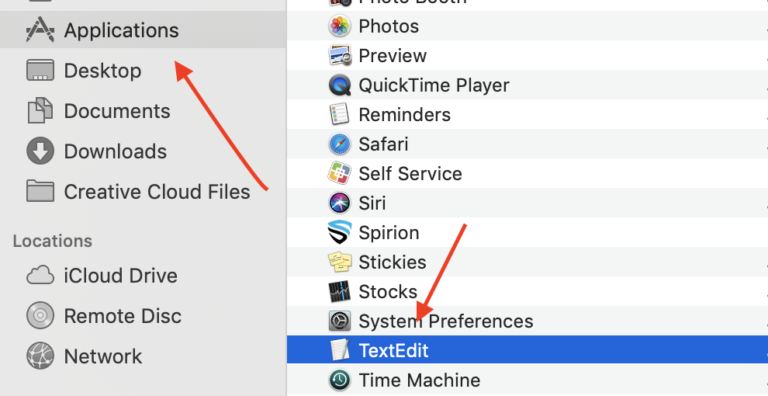The height and width of the screenshot is (396, 768).
Task: Show Downloads in the sidebar
Action: pyautogui.click(x=143, y=151)
